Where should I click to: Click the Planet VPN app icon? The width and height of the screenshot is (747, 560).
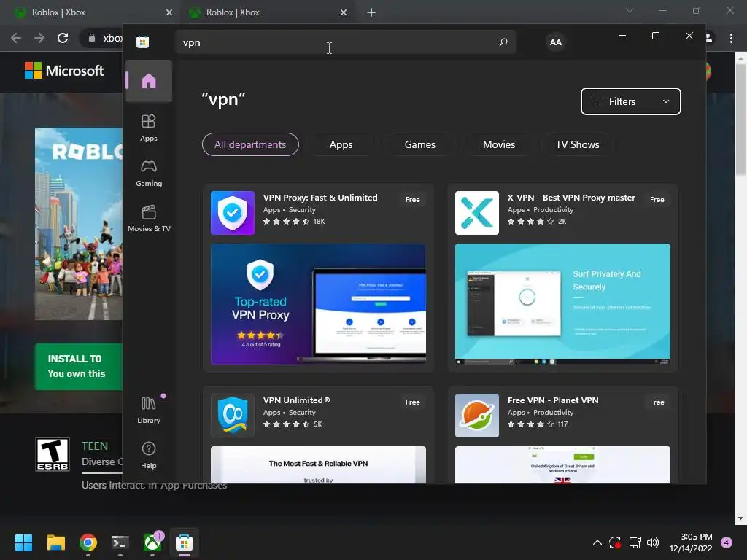click(477, 416)
